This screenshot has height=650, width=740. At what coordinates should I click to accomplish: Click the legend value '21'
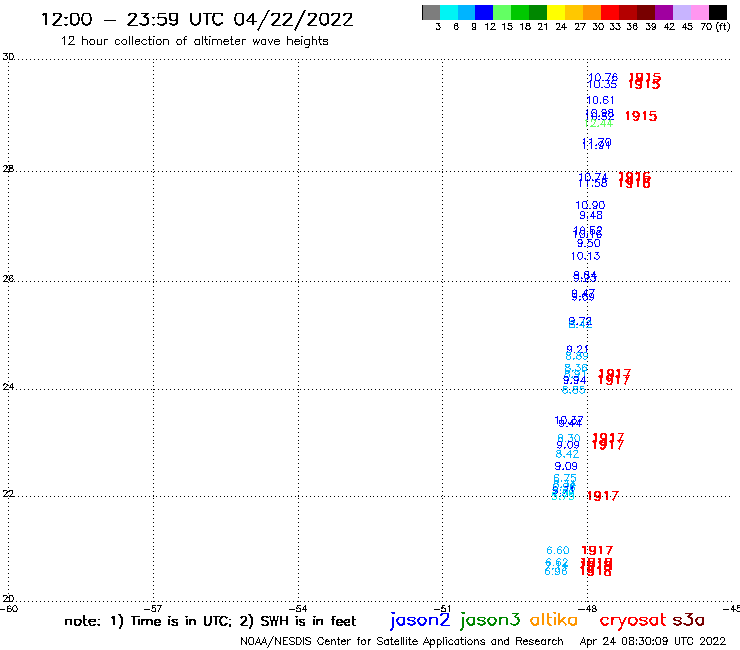click(543, 27)
